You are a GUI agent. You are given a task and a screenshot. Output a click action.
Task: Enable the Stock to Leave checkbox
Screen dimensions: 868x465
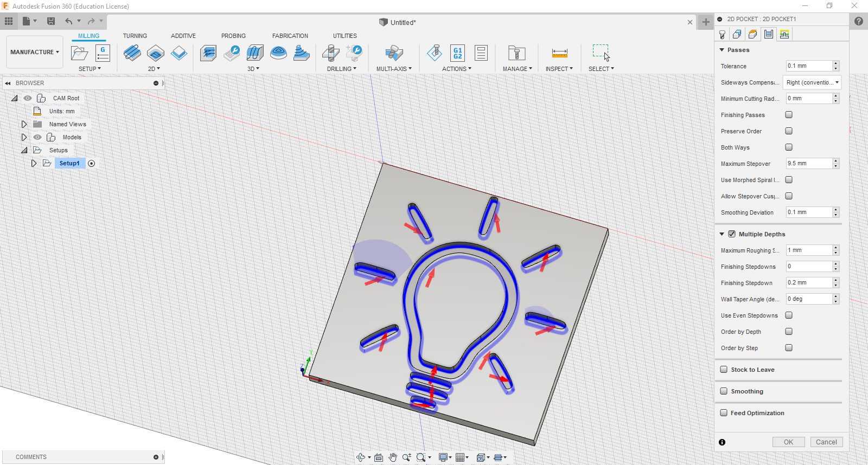pos(724,370)
